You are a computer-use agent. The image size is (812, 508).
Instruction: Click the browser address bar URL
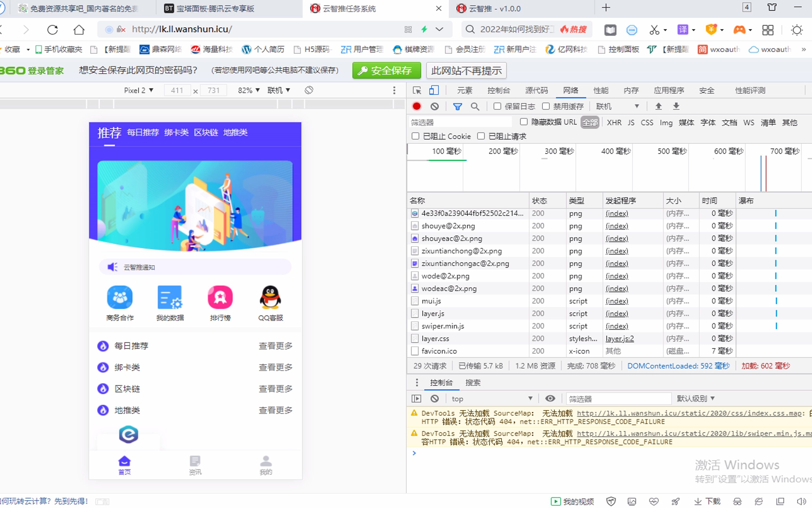[182, 29]
